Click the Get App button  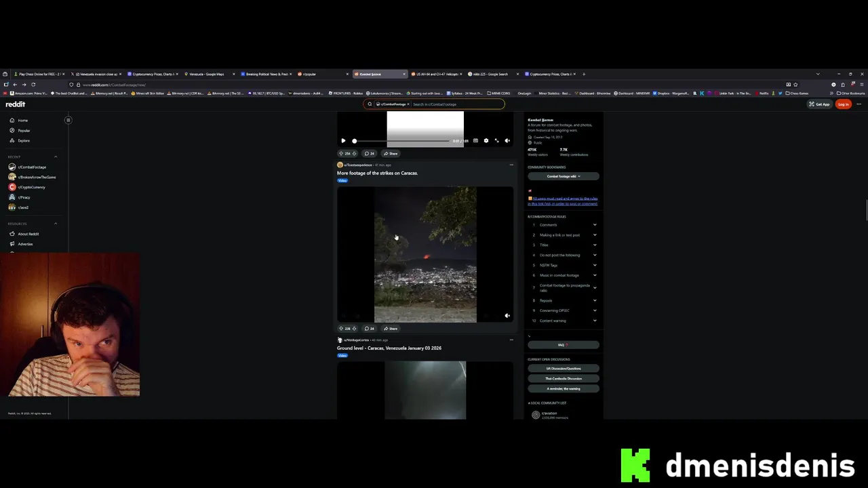pyautogui.click(x=819, y=104)
